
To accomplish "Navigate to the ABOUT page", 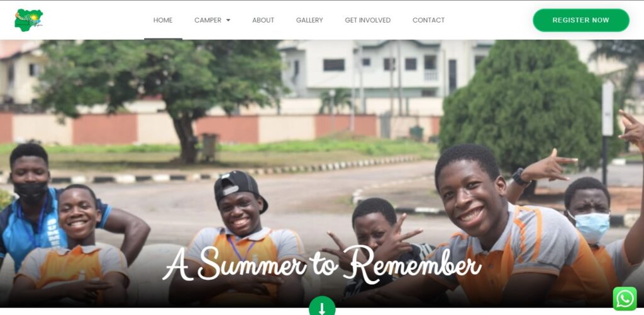I will [x=264, y=20].
